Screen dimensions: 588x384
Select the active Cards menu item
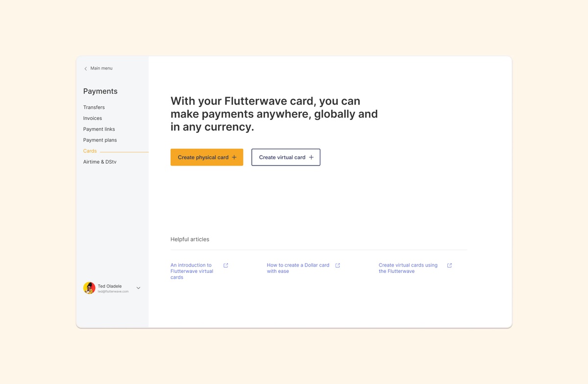tap(90, 151)
